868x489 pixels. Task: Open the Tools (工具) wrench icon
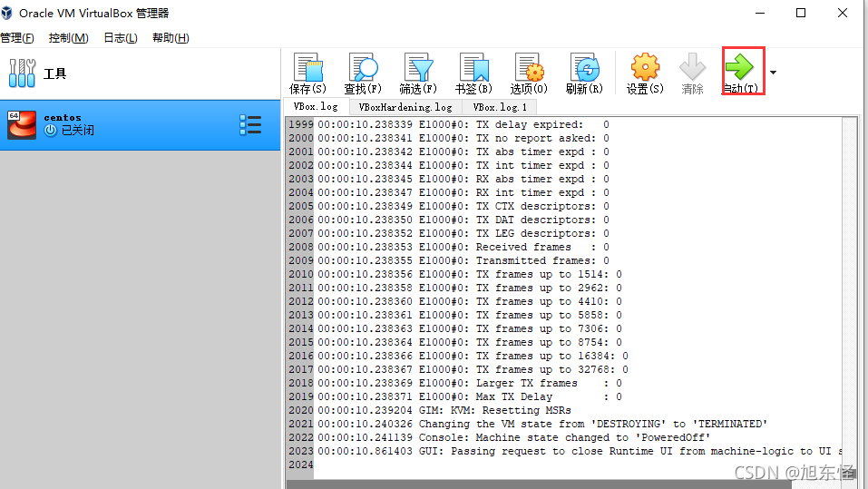[x=22, y=73]
